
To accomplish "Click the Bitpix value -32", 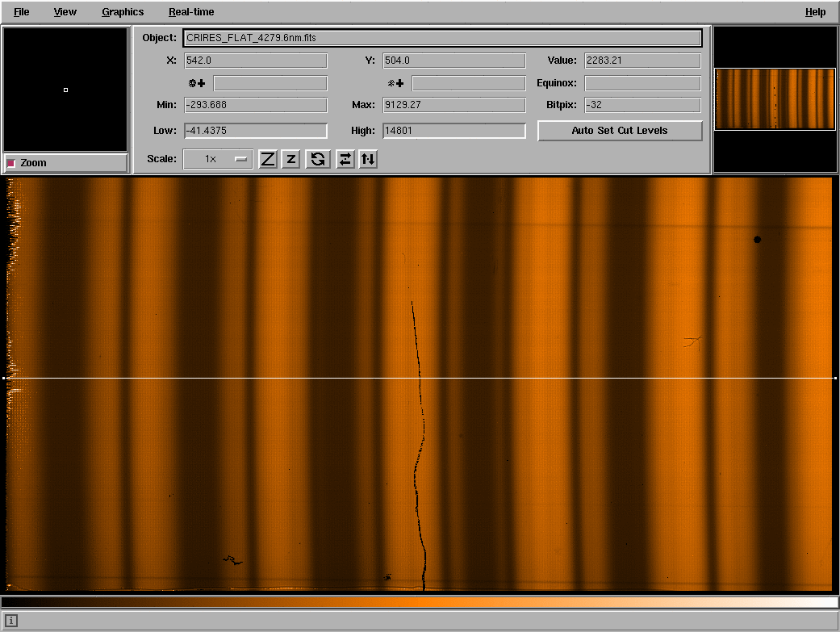I will pyautogui.click(x=642, y=105).
